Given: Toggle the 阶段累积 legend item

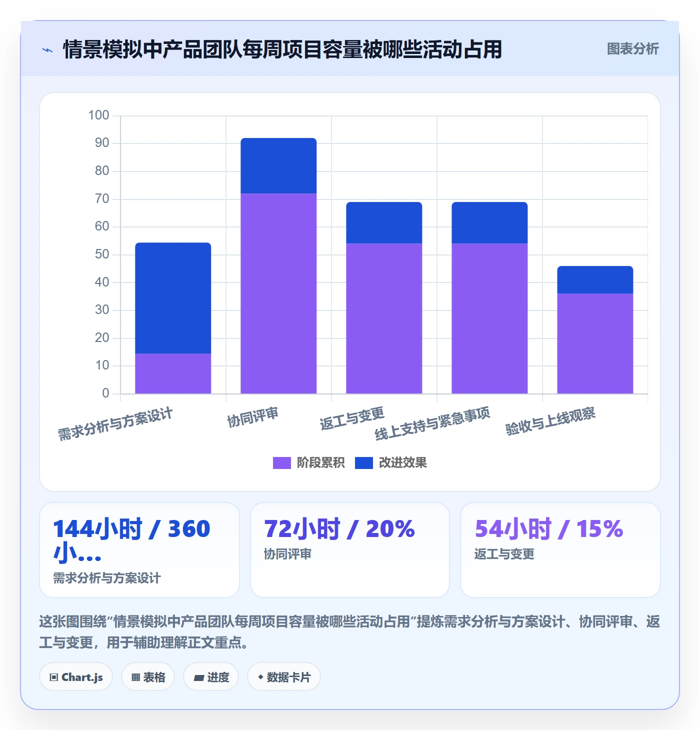Looking at the screenshot, I should coord(308,462).
